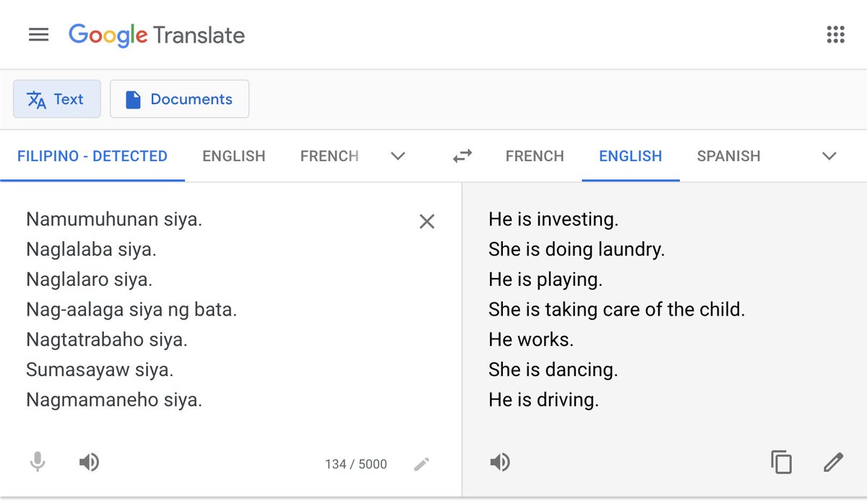Switch to Documents translation mode

(179, 99)
